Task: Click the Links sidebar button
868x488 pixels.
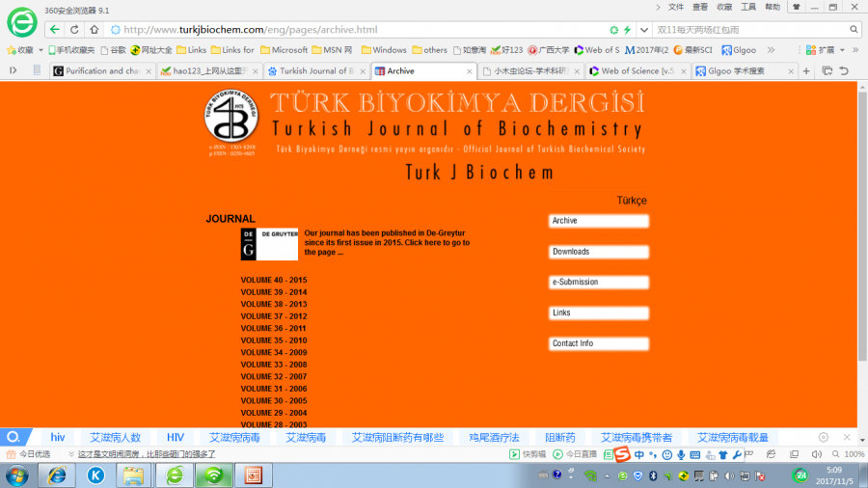Action: [x=598, y=313]
